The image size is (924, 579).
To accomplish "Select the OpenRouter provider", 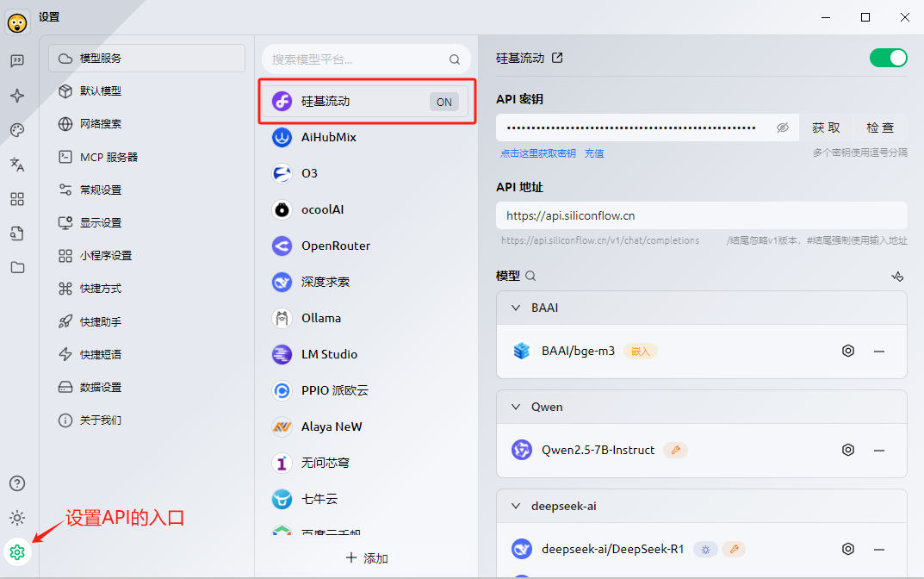I will click(365, 246).
